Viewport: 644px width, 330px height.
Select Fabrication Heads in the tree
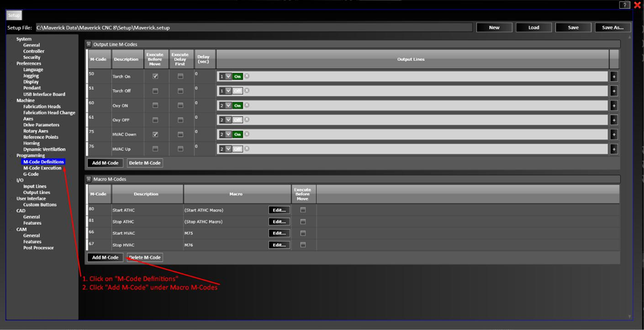coord(42,106)
